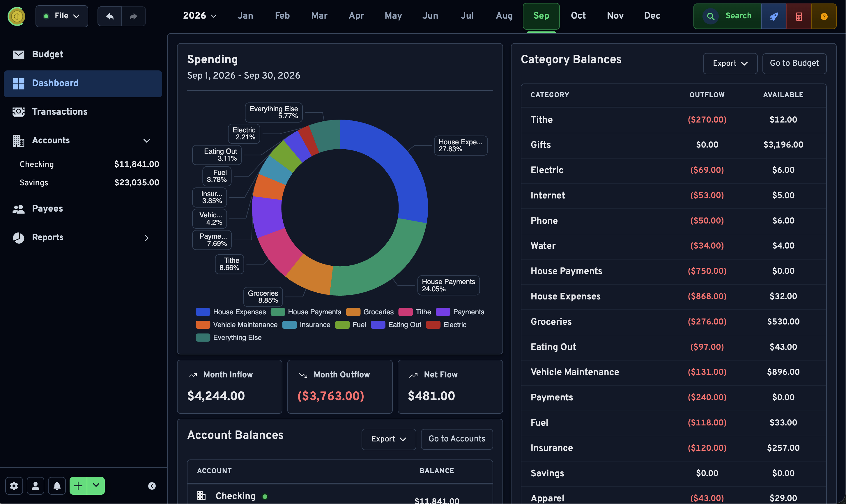Toggle Groceries legend swatch

[x=353, y=312]
